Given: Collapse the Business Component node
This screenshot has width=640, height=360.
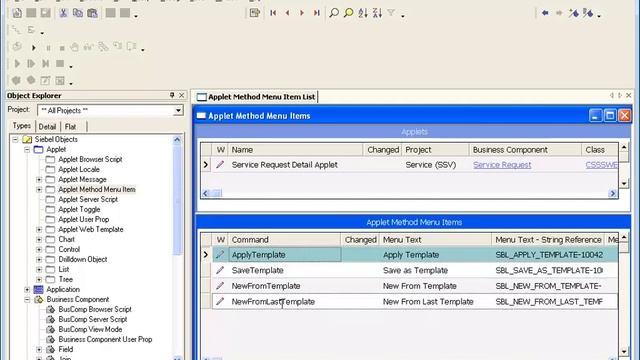Looking at the screenshot, I should coord(27,300).
